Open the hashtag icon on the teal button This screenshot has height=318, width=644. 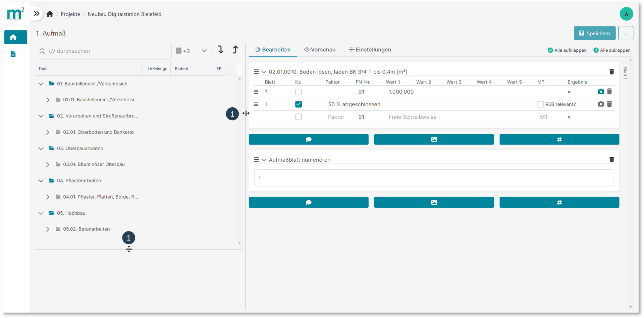pyautogui.click(x=559, y=139)
